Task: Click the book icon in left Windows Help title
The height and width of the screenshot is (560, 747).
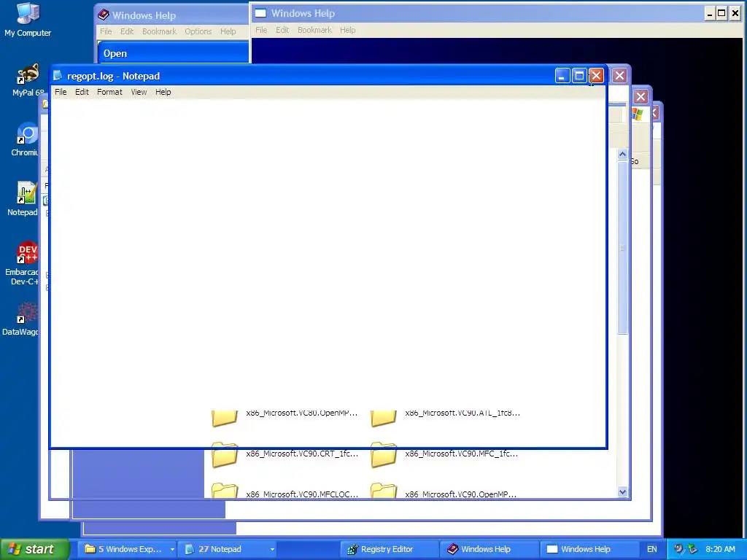Action: pyautogui.click(x=104, y=15)
